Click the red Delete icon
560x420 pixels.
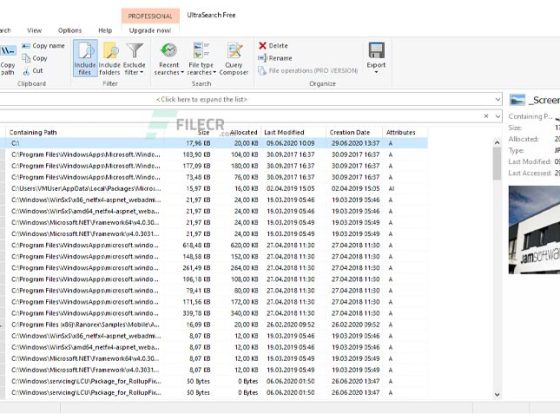coord(262,45)
